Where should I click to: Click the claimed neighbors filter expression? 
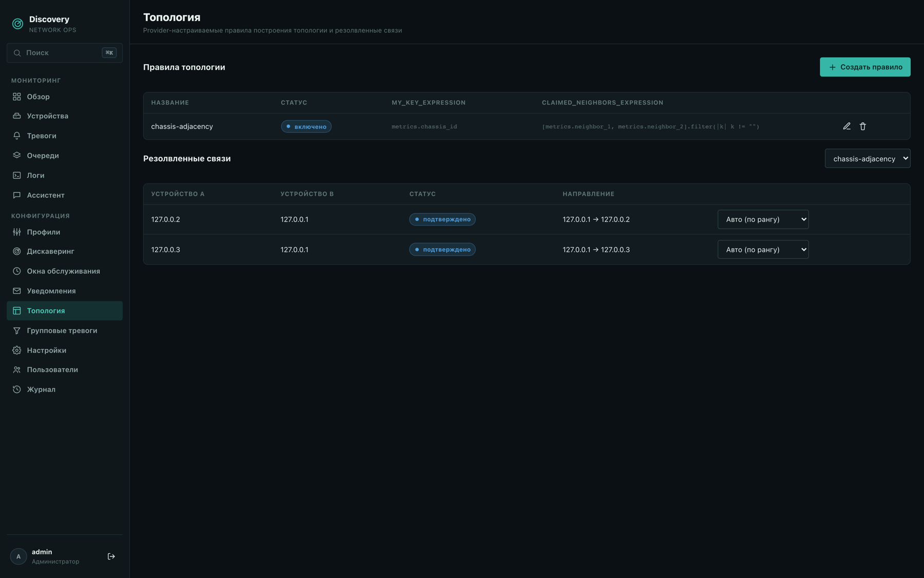(x=650, y=126)
